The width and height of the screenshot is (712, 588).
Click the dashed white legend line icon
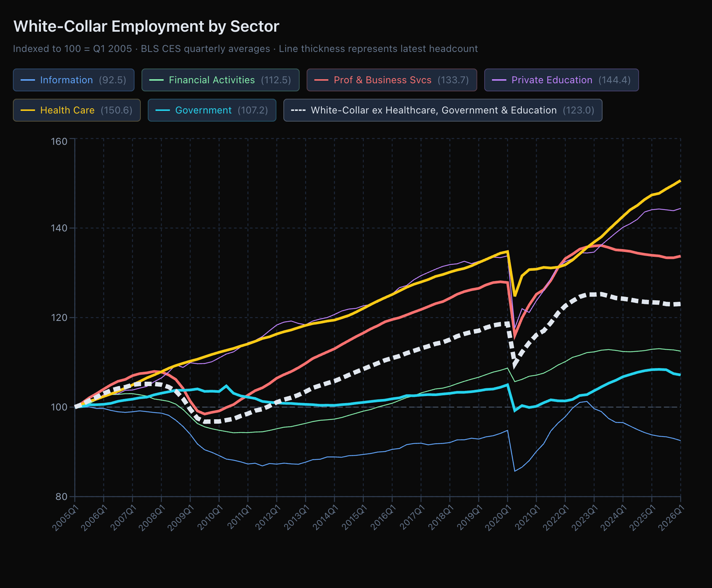[298, 110]
